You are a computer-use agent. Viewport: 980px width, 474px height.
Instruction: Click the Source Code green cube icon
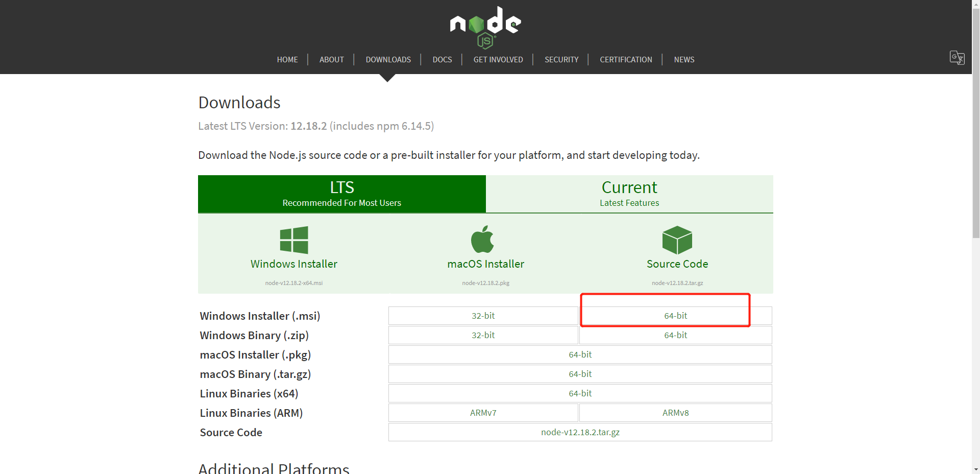(677, 240)
